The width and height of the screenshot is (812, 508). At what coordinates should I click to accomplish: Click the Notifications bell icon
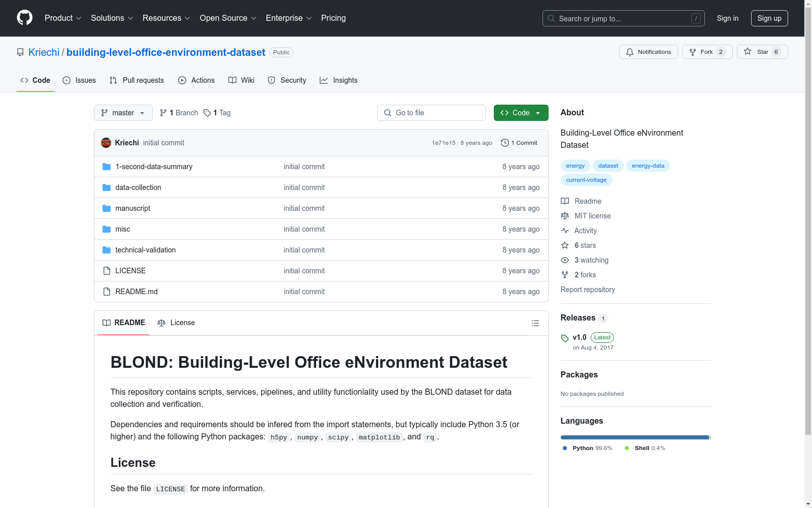[x=630, y=52]
